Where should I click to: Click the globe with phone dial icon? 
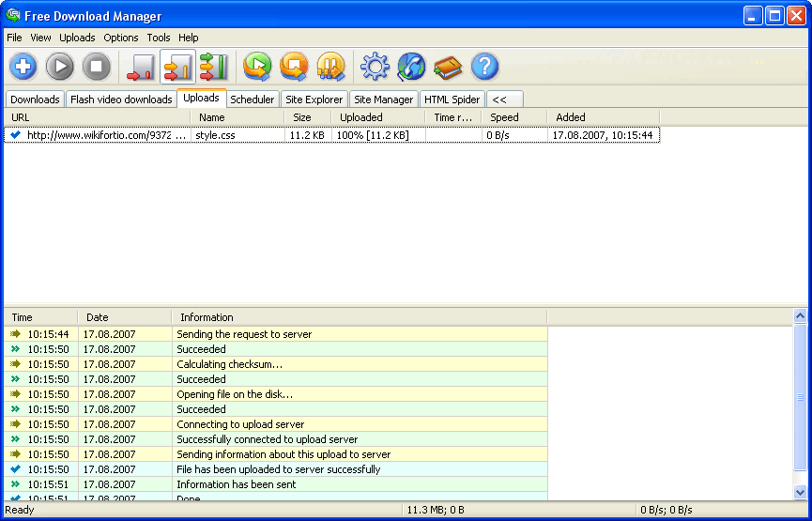pyautogui.click(x=411, y=67)
